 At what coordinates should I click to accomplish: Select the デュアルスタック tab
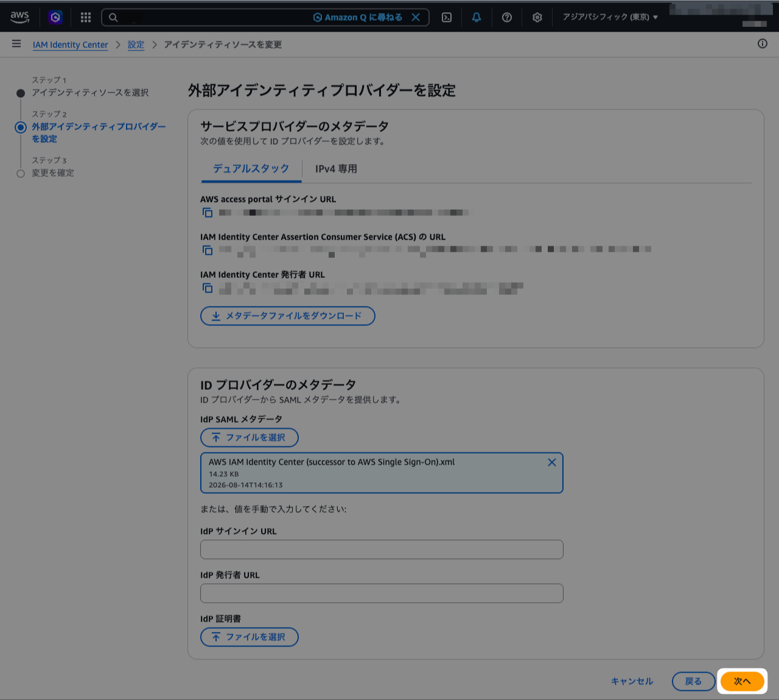click(251, 168)
